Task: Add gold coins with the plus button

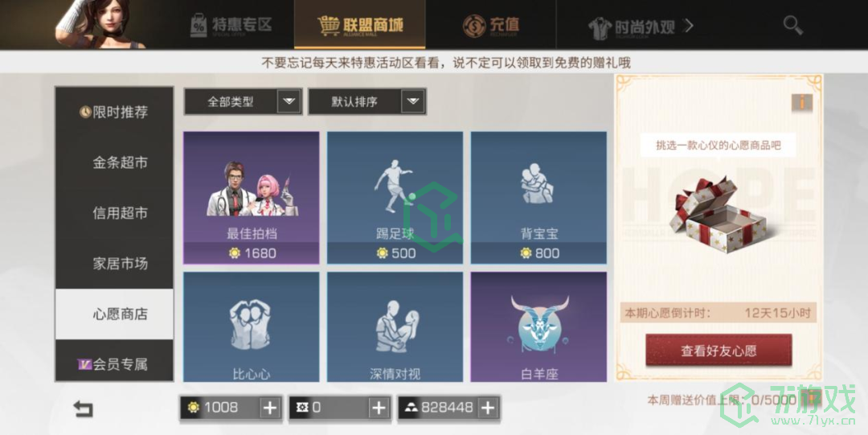Action: (269, 408)
